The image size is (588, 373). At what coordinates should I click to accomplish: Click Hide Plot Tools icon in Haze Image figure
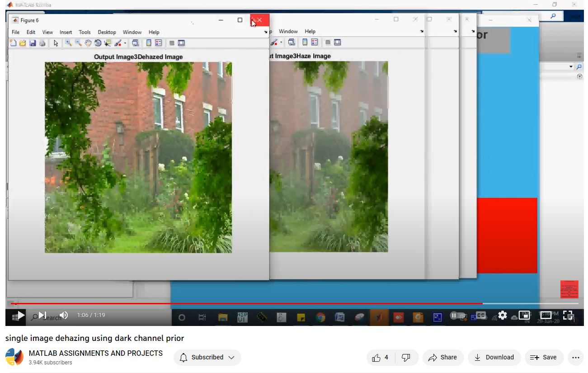pyautogui.click(x=328, y=42)
